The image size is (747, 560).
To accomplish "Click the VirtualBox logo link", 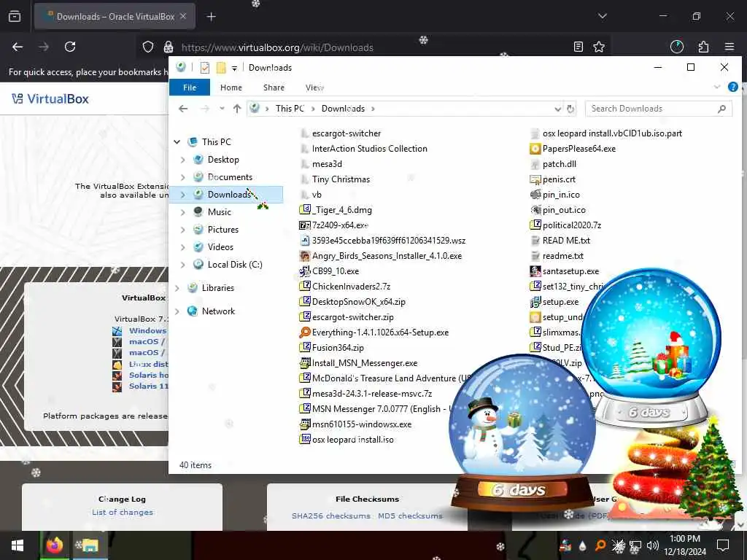I will click(x=50, y=99).
